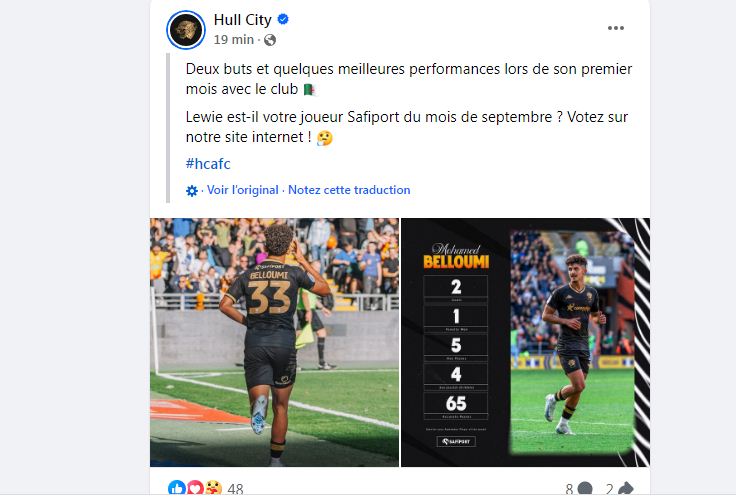Open the Hull City profile picture
The width and height of the screenshot is (736, 502).
(186, 30)
